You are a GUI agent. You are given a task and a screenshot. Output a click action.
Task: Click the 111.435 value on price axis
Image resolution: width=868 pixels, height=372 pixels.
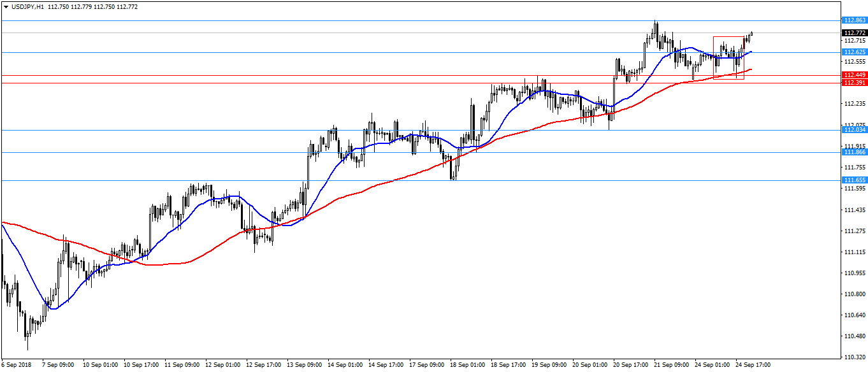[855, 210]
